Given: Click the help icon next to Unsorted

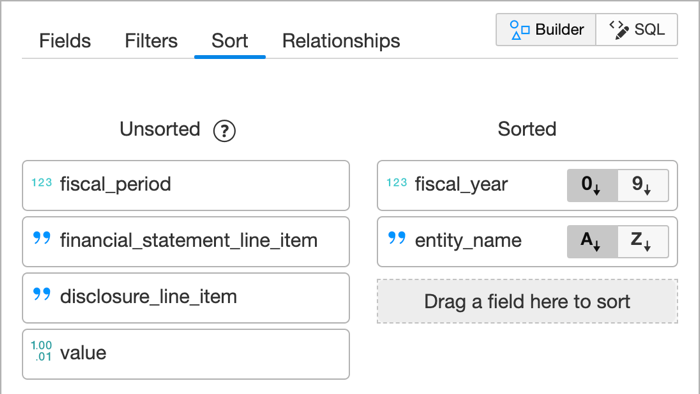Looking at the screenshot, I should (224, 131).
